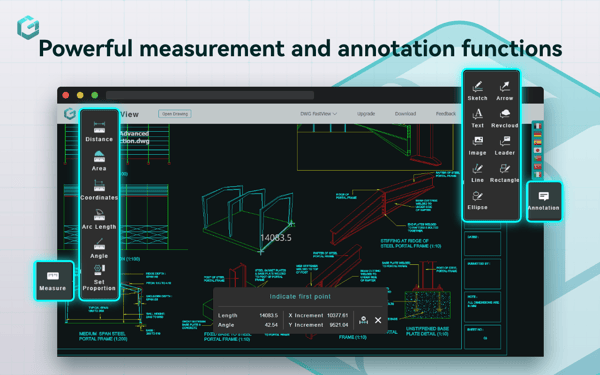The width and height of the screenshot is (600, 375).
Task: Click the 14083.5 dimension label on drawing
Action: click(x=276, y=238)
